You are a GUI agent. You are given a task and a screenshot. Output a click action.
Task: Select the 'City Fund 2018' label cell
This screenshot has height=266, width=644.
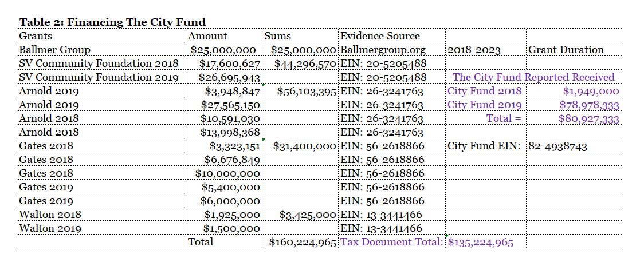(485, 91)
